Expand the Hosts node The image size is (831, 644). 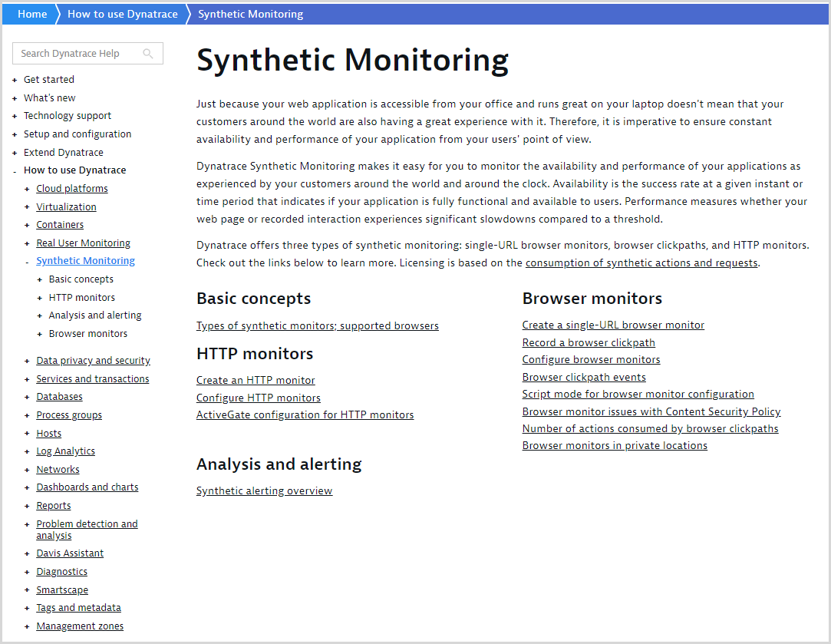tap(27, 434)
